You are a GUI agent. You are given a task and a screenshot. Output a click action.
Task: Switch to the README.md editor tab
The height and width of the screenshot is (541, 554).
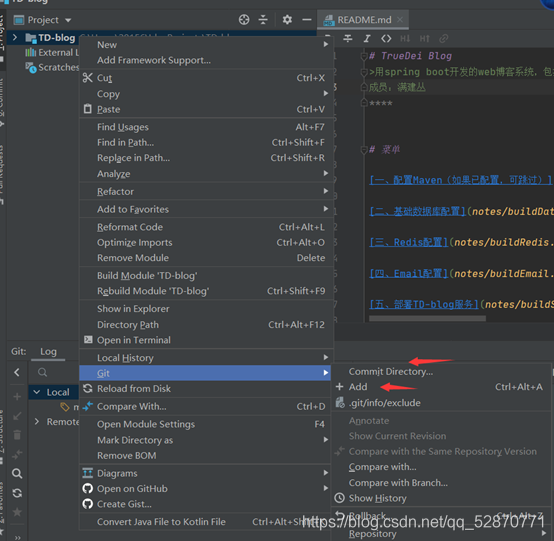click(x=364, y=20)
